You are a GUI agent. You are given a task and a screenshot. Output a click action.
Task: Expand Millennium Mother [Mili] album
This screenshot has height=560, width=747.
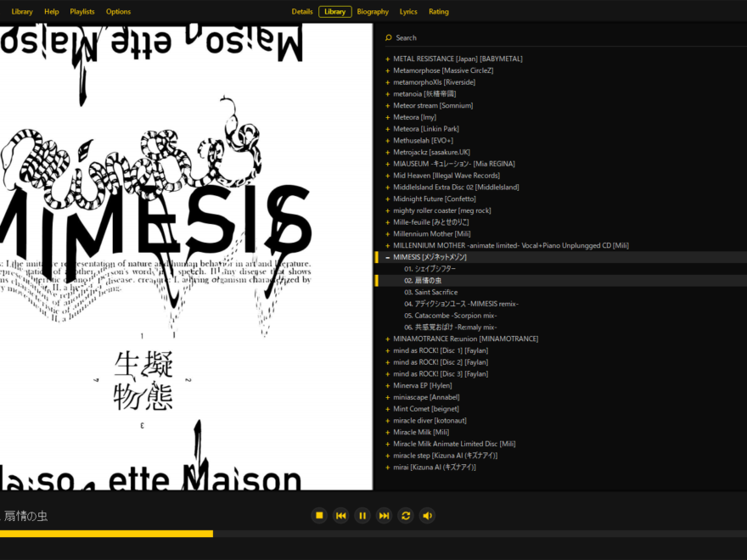pos(388,234)
